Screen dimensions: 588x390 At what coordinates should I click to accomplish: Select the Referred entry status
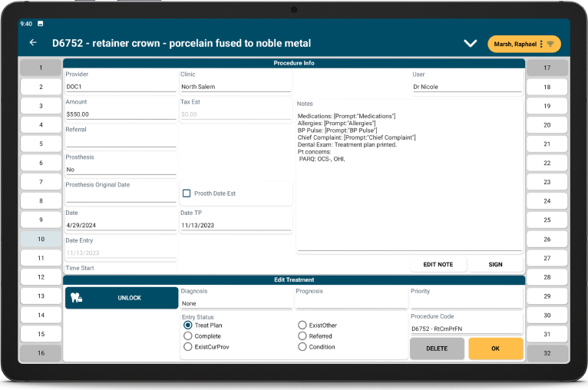tap(302, 335)
